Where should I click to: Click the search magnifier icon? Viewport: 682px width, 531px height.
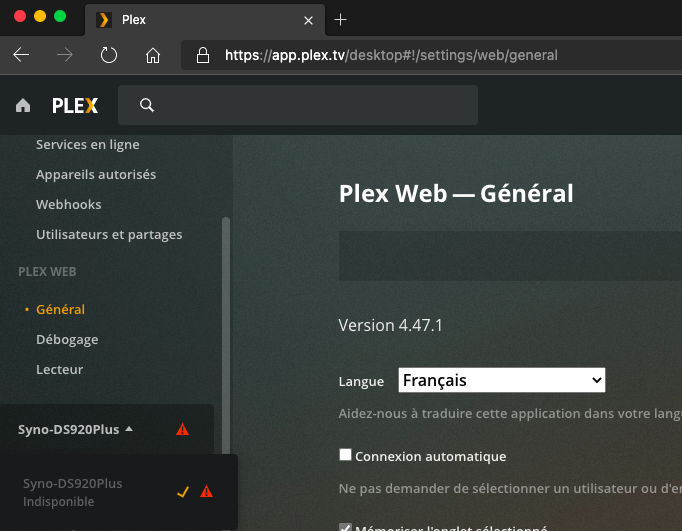(147, 105)
